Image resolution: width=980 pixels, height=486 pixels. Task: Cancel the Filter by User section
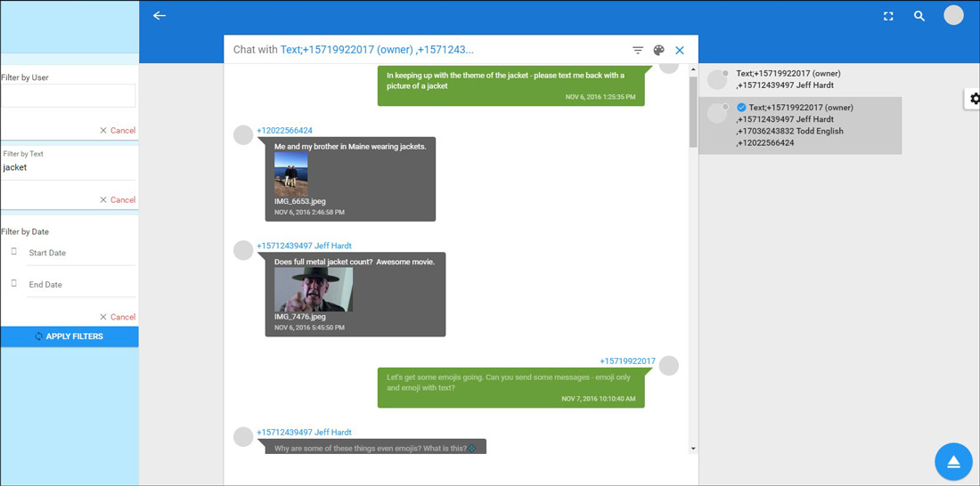(x=118, y=131)
